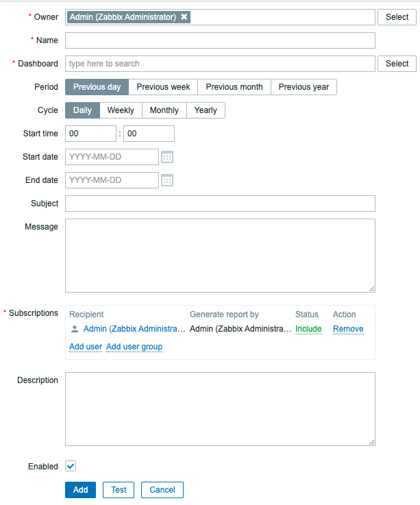The image size is (420, 505).
Task: Click the Test button
Action: (x=119, y=490)
